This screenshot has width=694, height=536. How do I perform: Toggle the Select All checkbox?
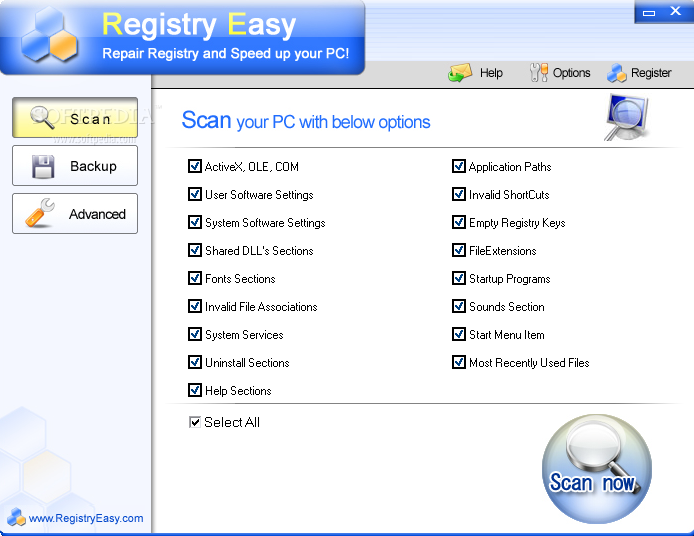coord(195,422)
